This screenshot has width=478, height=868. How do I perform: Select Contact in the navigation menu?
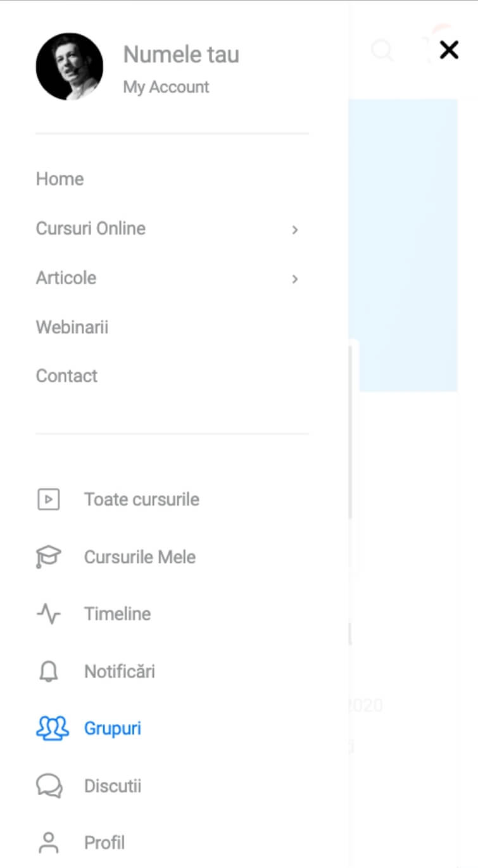point(66,375)
